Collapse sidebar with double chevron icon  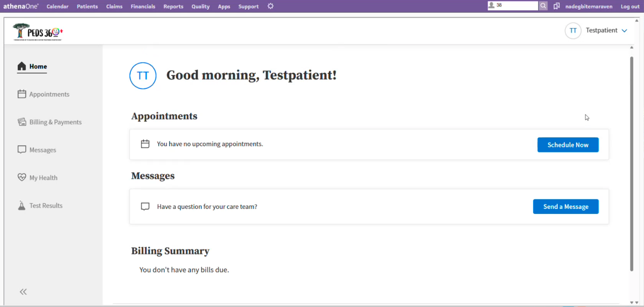click(x=23, y=291)
